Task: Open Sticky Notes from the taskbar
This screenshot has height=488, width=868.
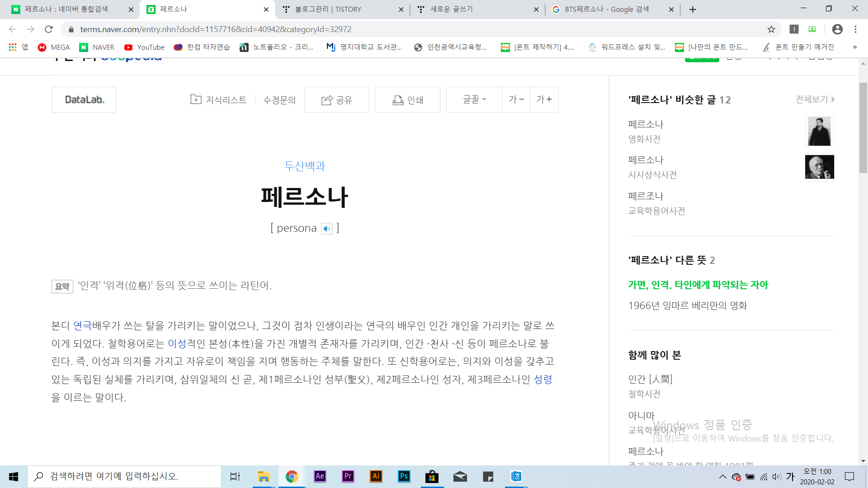Action: click(x=488, y=477)
